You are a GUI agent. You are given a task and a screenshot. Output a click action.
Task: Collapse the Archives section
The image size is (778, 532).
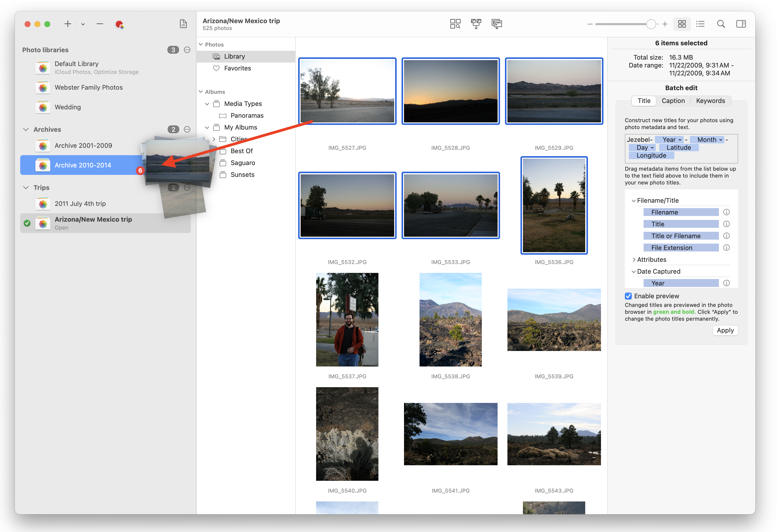(x=26, y=129)
